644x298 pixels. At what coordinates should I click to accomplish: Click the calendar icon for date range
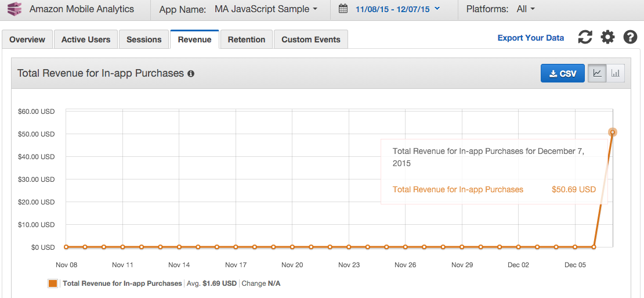(x=343, y=9)
